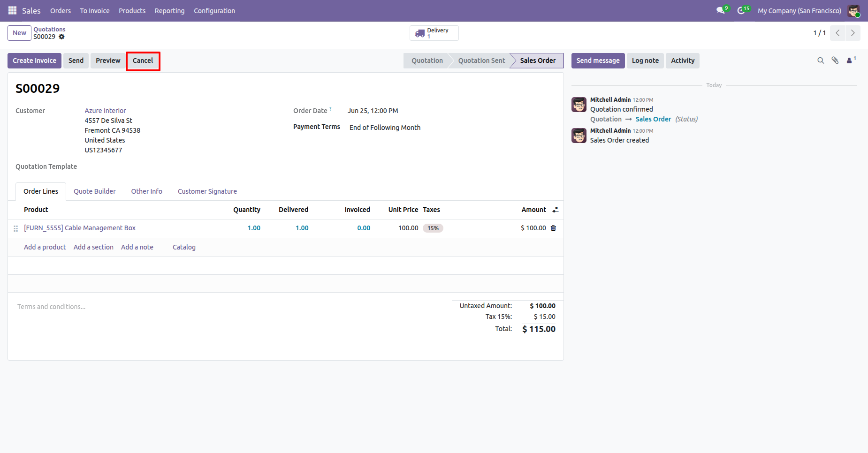Search messages with the magnifier icon

(x=821, y=60)
